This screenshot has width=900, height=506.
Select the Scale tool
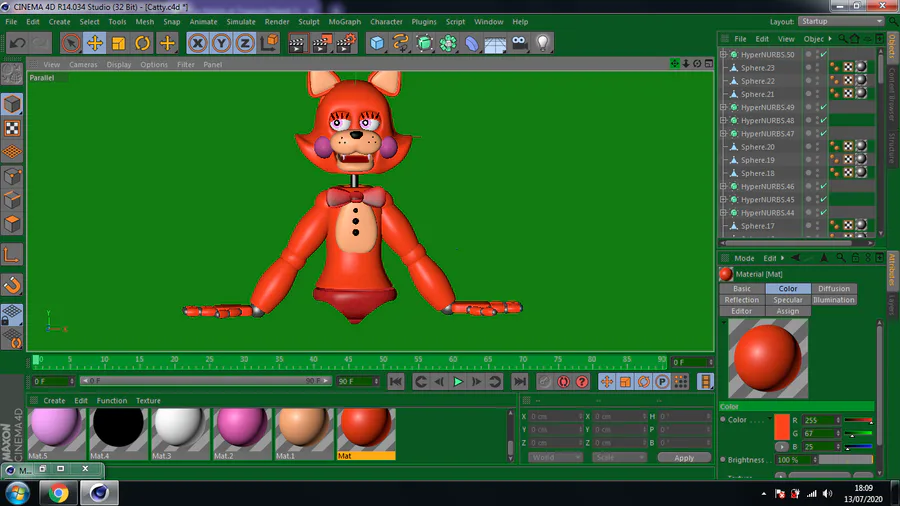[x=119, y=43]
